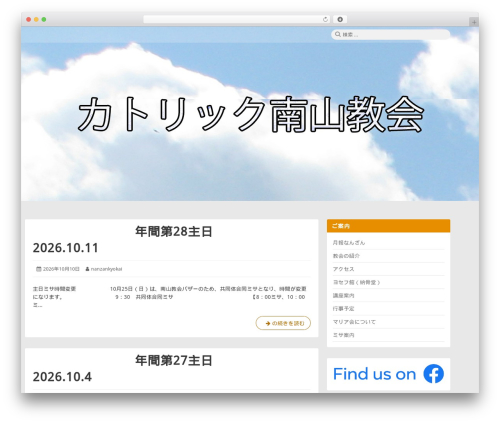Minimize window with yellow button
The image size is (500, 423).
pos(36,20)
